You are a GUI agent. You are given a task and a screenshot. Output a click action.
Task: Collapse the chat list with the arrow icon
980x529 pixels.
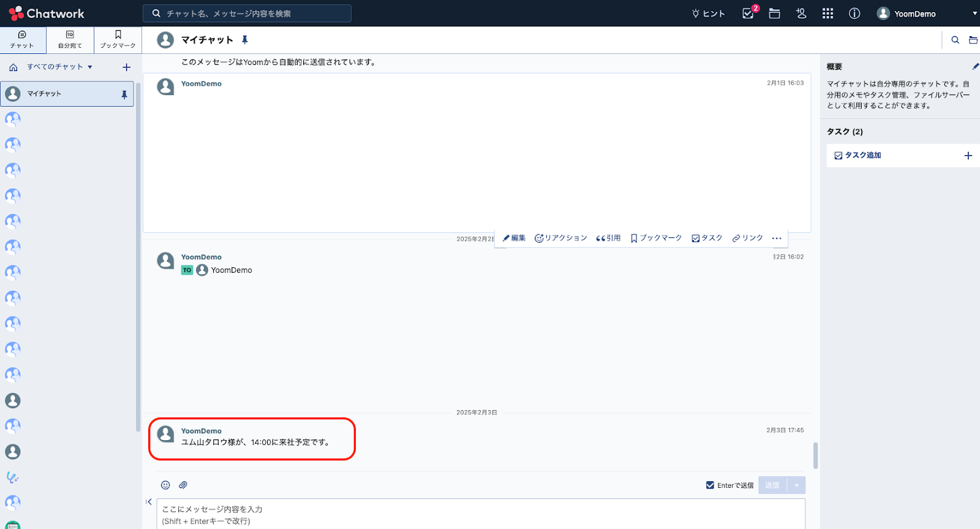(149, 502)
